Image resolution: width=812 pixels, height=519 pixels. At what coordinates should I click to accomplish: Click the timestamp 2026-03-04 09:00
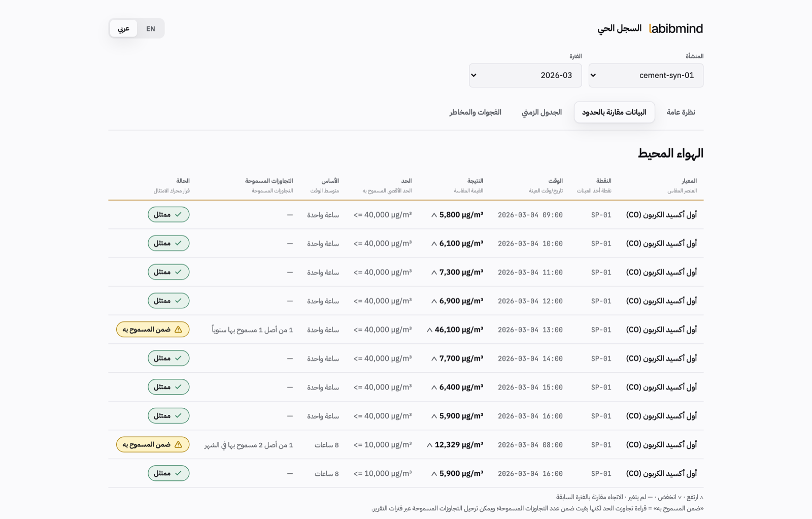pyautogui.click(x=530, y=215)
